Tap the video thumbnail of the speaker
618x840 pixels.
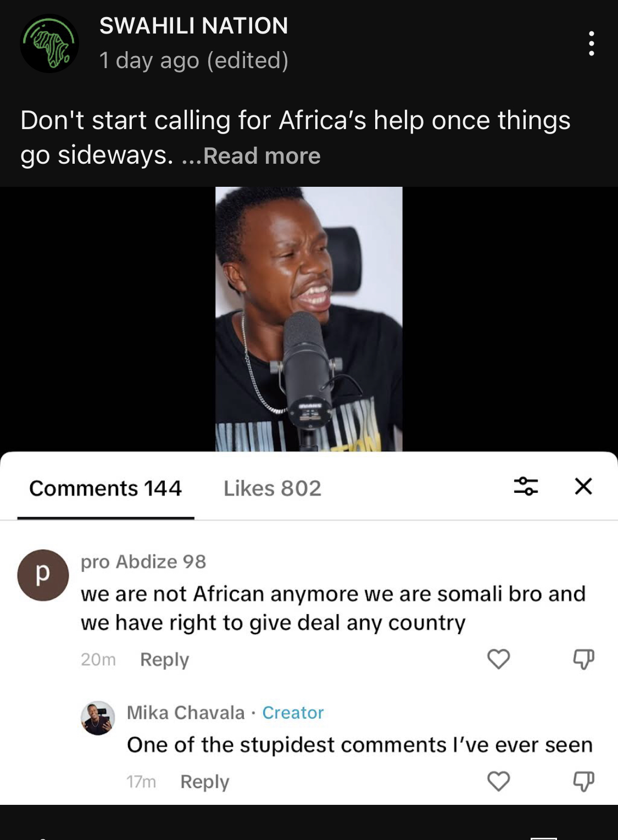tap(309, 319)
